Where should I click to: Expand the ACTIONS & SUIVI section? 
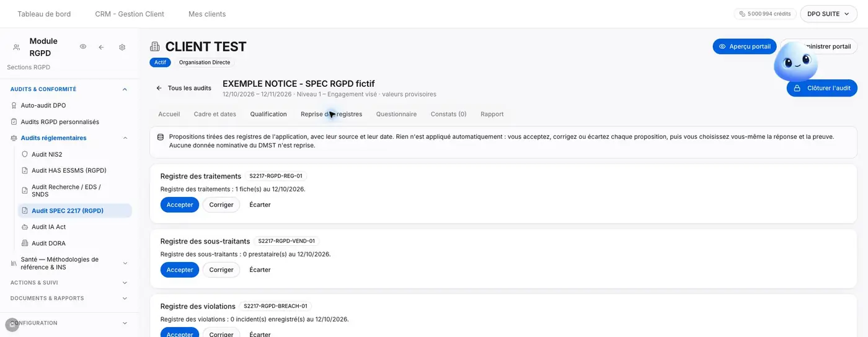coord(125,282)
